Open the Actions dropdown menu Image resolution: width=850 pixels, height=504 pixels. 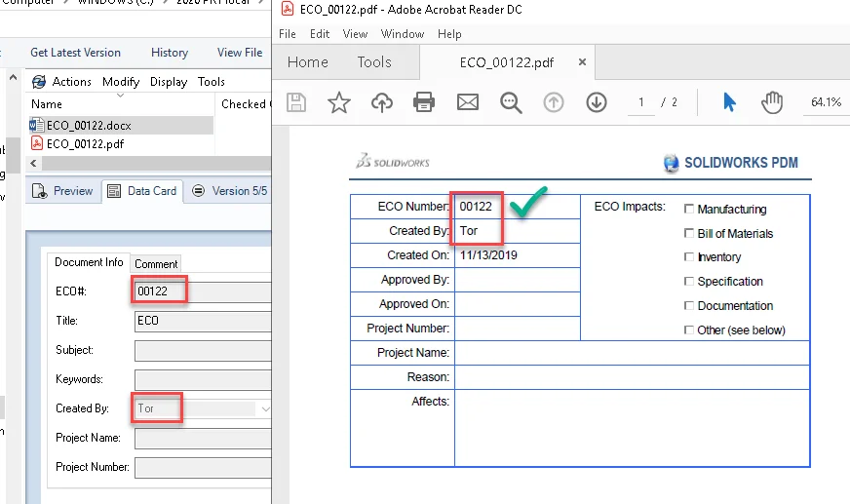(x=62, y=82)
